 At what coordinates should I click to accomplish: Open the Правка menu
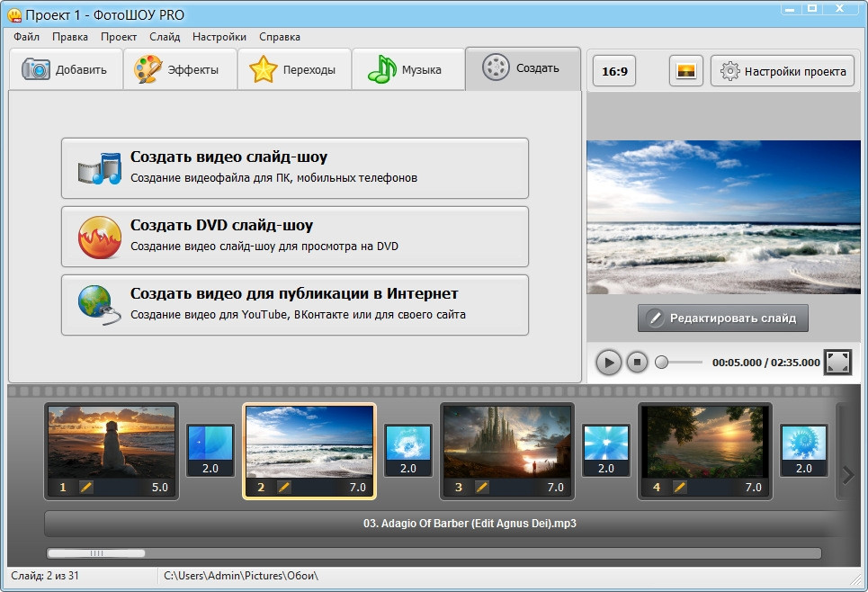tap(70, 37)
